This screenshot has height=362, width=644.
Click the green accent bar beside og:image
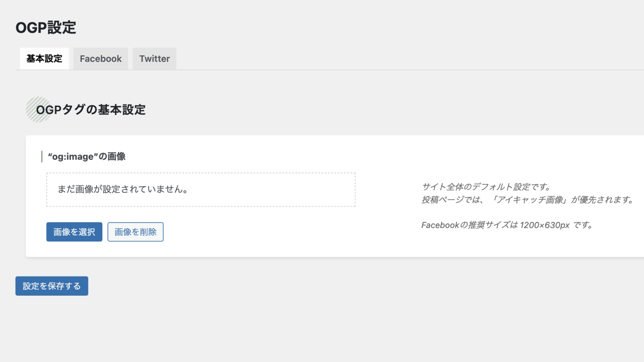42,156
